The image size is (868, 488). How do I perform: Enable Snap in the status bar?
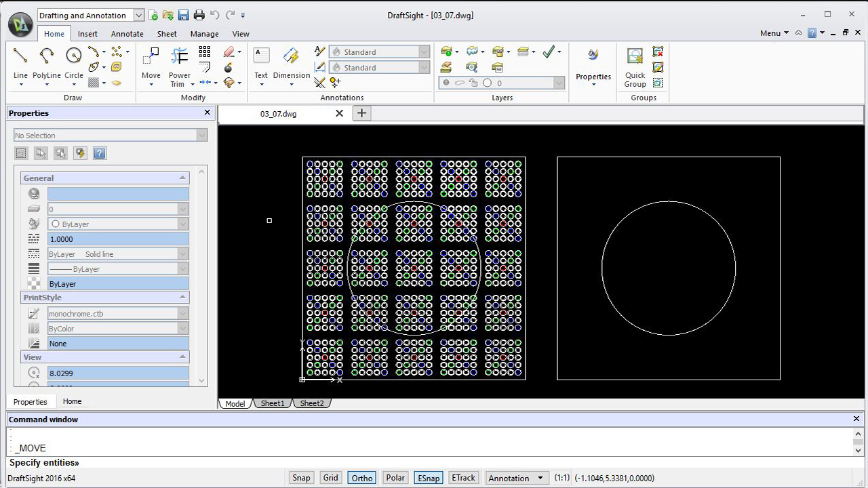301,478
